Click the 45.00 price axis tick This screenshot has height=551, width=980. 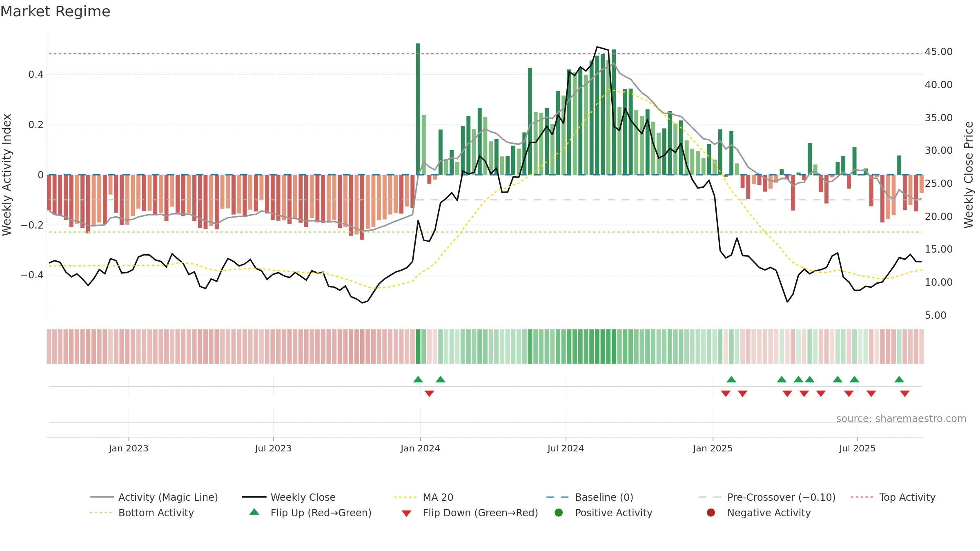point(939,52)
